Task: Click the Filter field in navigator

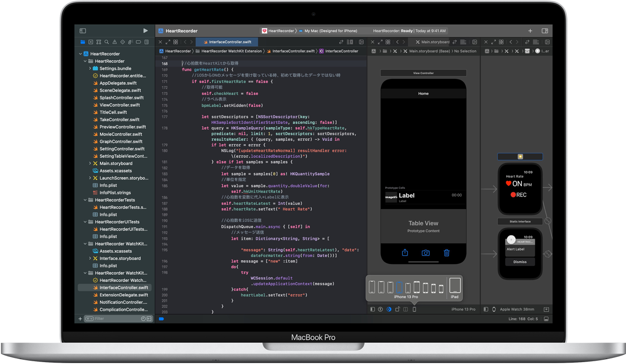Action: [115, 318]
